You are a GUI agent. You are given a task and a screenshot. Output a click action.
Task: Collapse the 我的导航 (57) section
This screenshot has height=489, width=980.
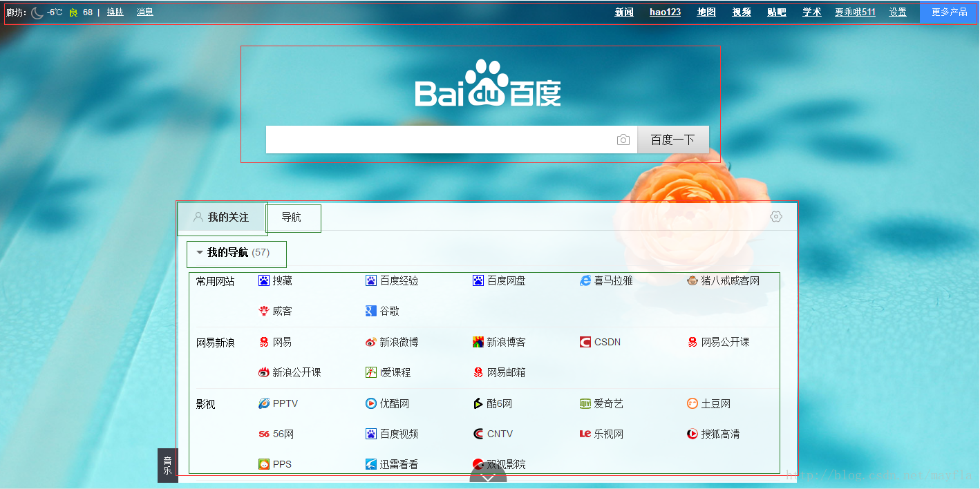(x=200, y=253)
